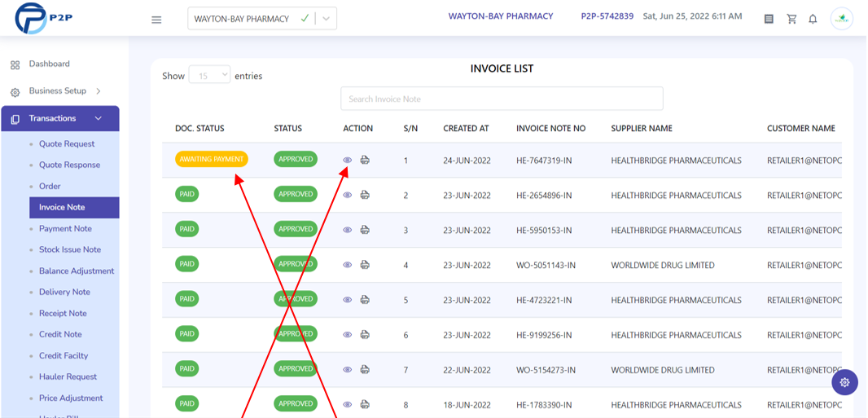Expand the Business Setup menu

pyautogui.click(x=59, y=90)
